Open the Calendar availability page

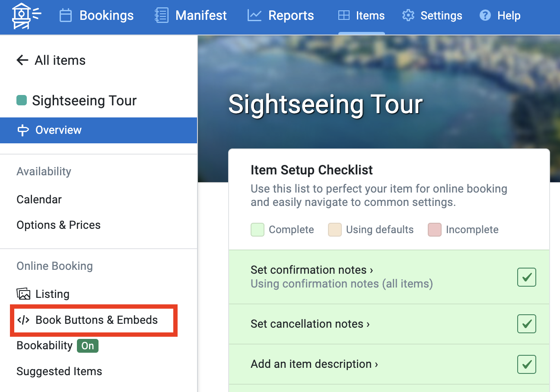coord(39,199)
